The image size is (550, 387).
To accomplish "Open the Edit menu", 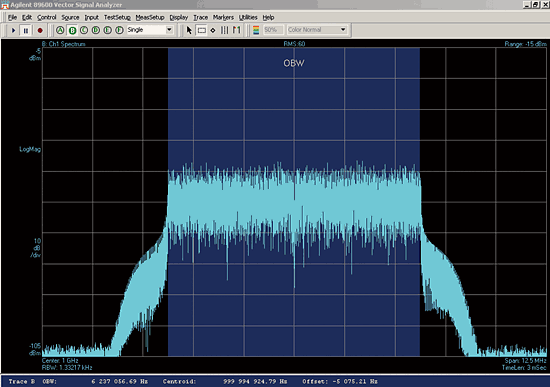I will [27, 17].
